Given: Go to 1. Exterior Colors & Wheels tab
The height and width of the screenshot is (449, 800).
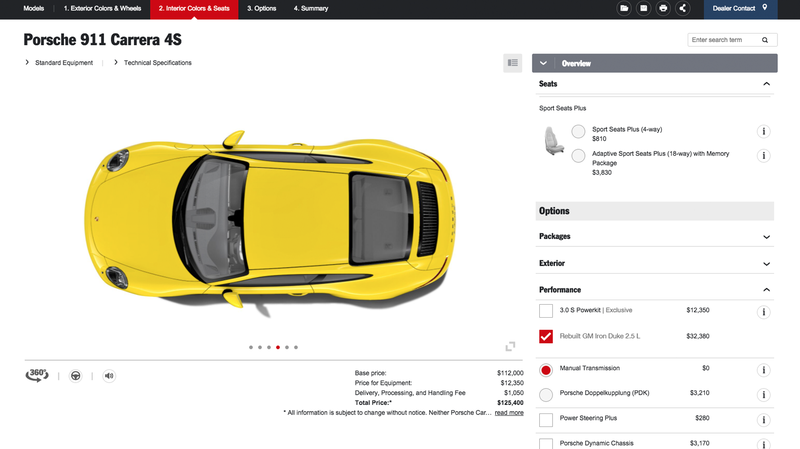Looking at the screenshot, I should point(102,8).
